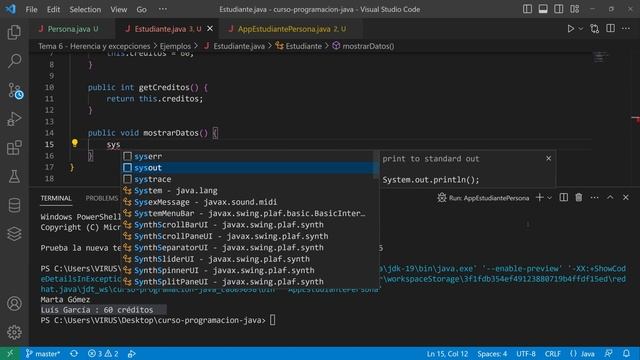
Task: Click breadcrumb mostrarDatos() method
Action: pyautogui.click(x=363, y=46)
